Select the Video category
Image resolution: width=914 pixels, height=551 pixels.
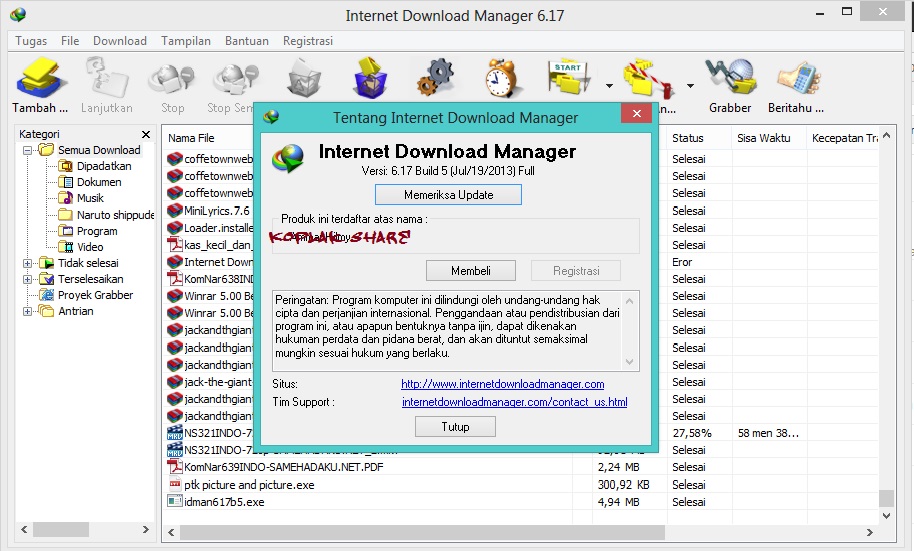[90, 247]
